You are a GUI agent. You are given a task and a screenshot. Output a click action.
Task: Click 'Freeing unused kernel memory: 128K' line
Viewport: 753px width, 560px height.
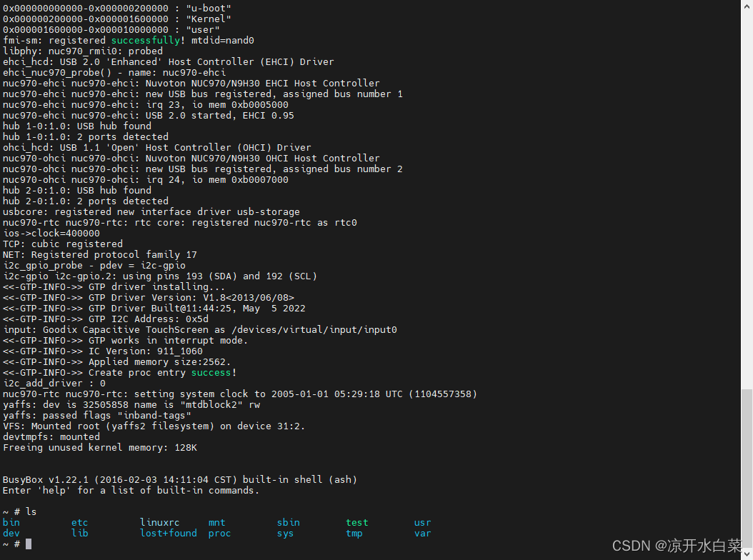100,447
